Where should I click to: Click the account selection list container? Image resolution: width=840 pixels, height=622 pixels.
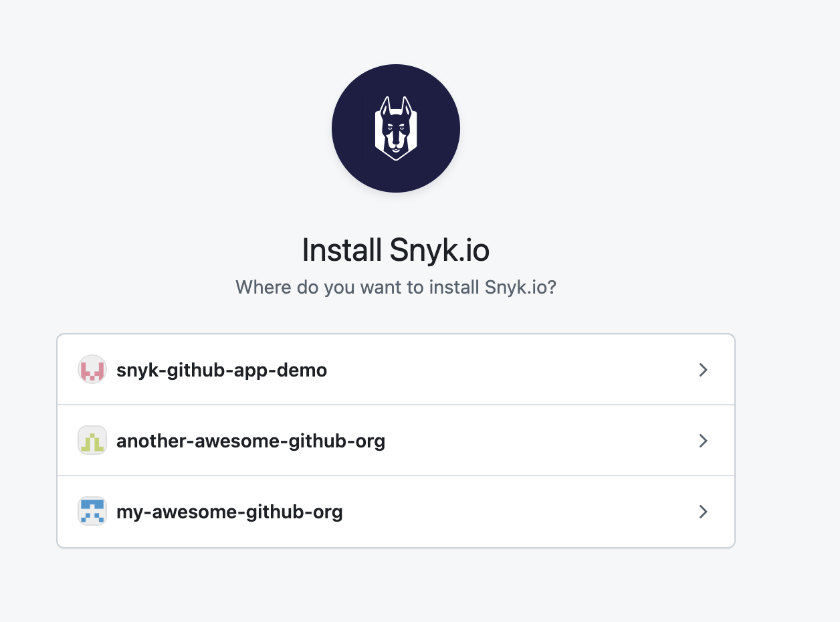[x=395, y=440]
